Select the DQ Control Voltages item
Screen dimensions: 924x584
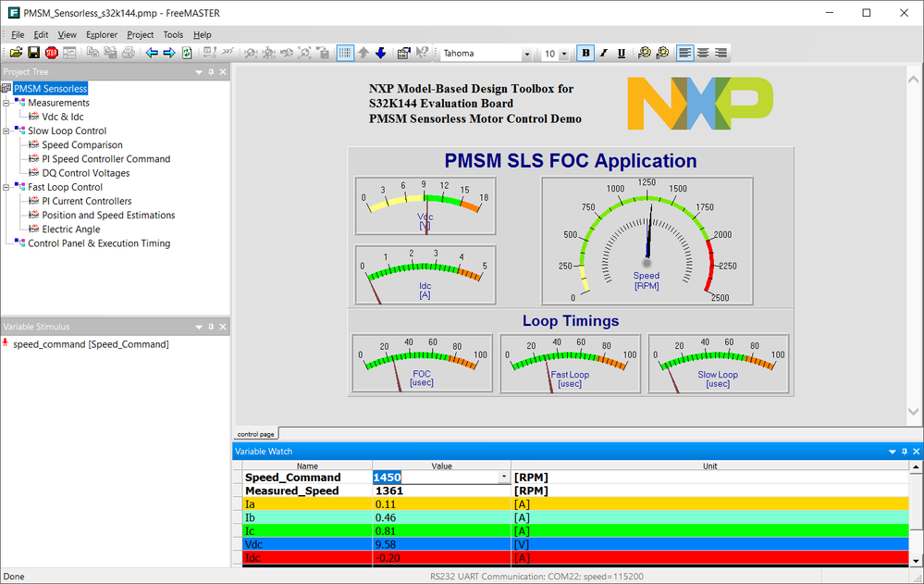pos(85,173)
